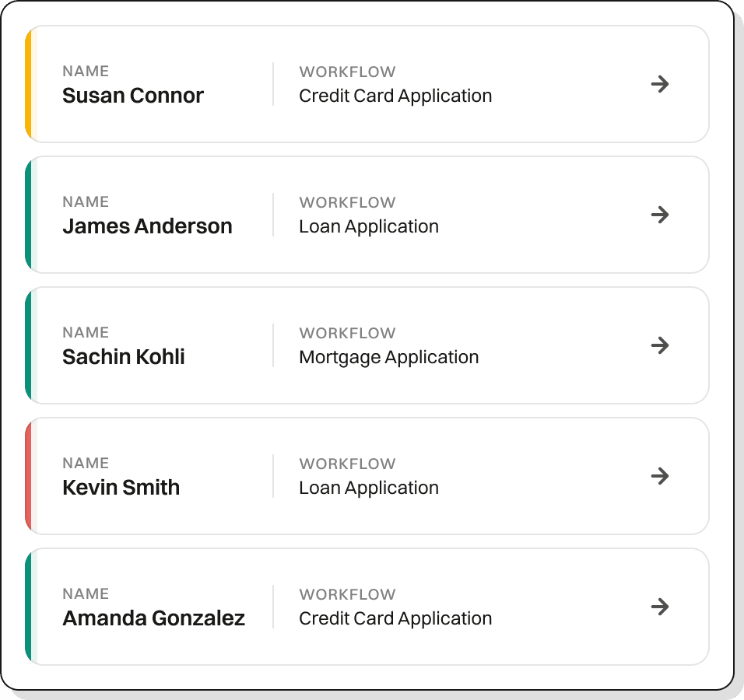The height and width of the screenshot is (700, 744).
Task: Open Sachin Kohli's arrow icon
Action: tap(659, 345)
